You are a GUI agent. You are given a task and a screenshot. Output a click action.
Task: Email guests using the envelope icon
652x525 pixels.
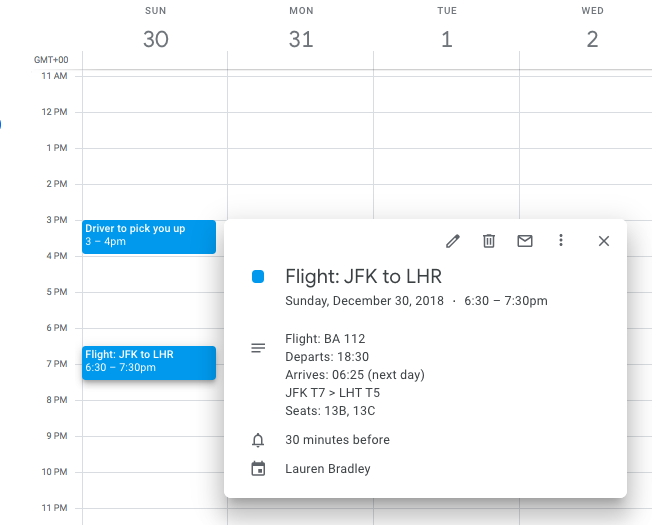tap(525, 241)
